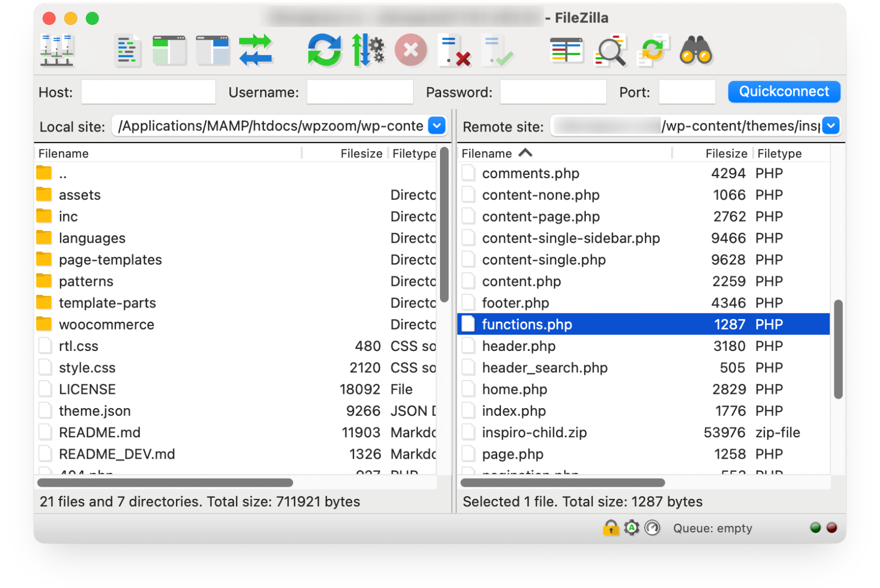Toggle processing of the transfer queue
Image resolution: width=880 pixels, height=588 pixels.
pos(368,51)
